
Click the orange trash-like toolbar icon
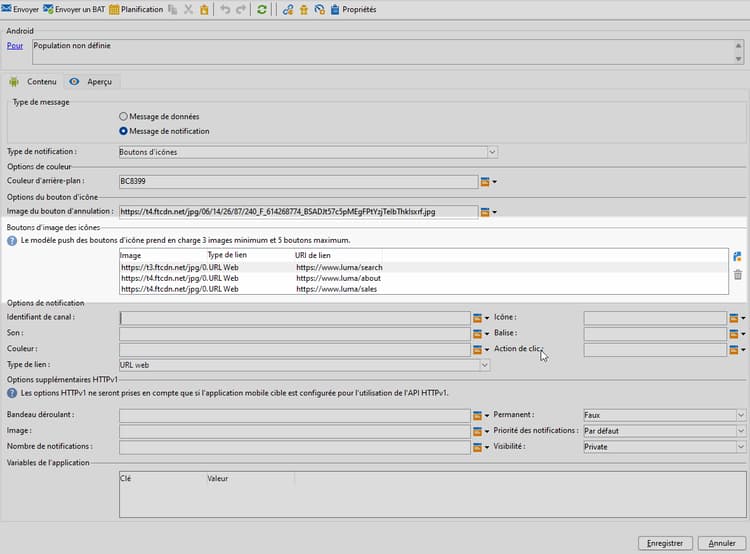click(x=304, y=9)
